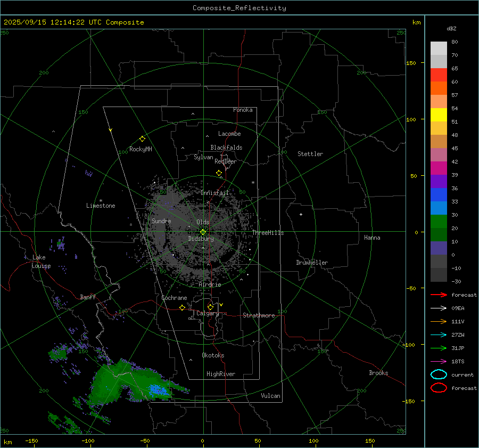The width and height of the screenshot is (479, 448).
Task: Click the Innisfail label
Action: tap(214, 193)
